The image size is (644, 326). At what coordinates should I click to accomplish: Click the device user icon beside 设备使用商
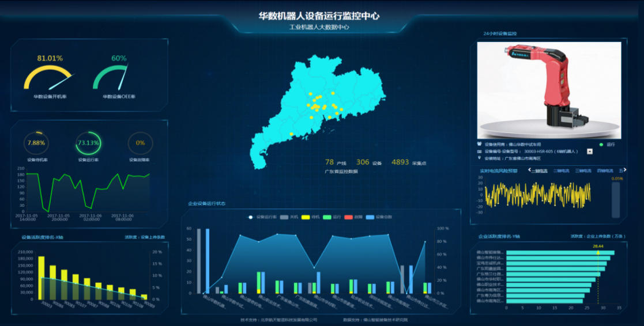tap(480, 143)
